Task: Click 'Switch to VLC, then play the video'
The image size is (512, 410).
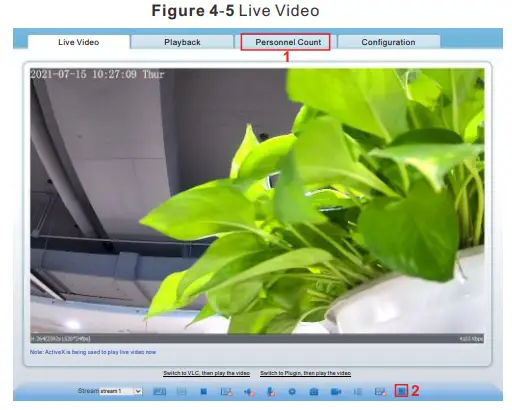Action: tap(207, 373)
